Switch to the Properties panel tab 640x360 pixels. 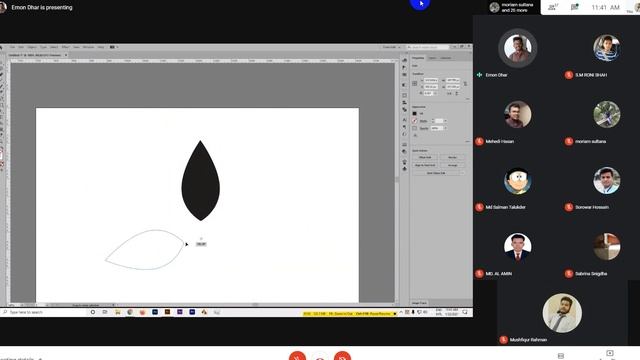point(418,58)
